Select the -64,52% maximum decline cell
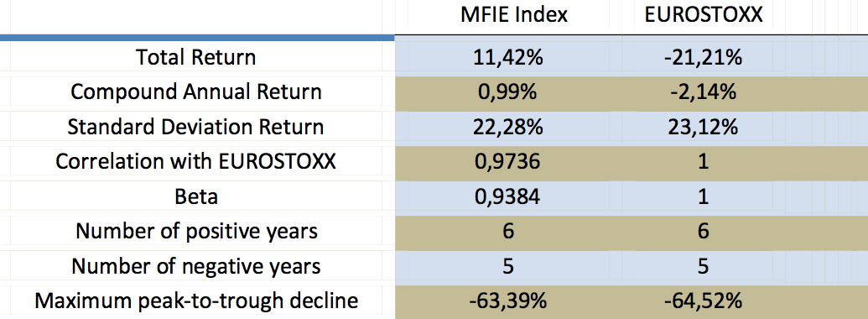The height and width of the screenshot is (319, 868). coord(703,302)
